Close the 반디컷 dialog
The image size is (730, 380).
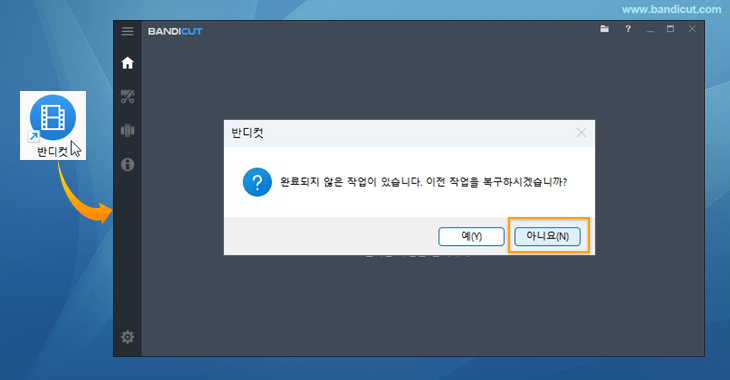tap(581, 133)
